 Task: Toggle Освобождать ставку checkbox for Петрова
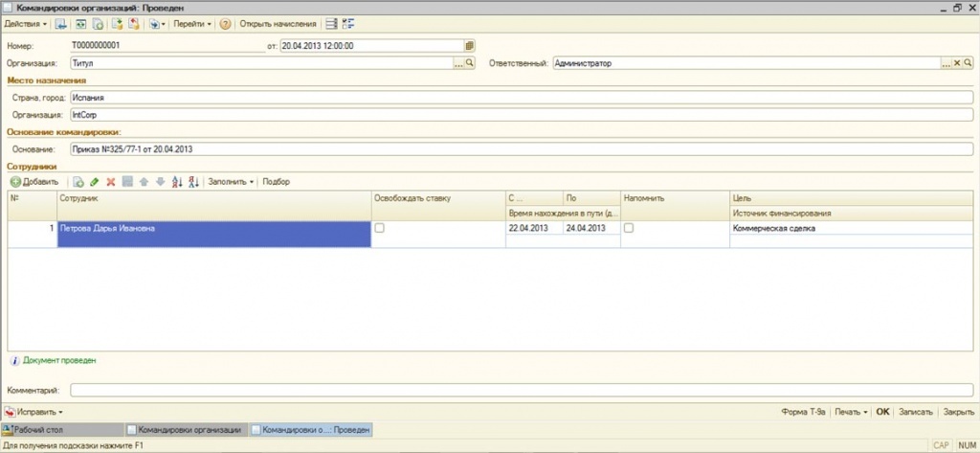tap(380, 229)
